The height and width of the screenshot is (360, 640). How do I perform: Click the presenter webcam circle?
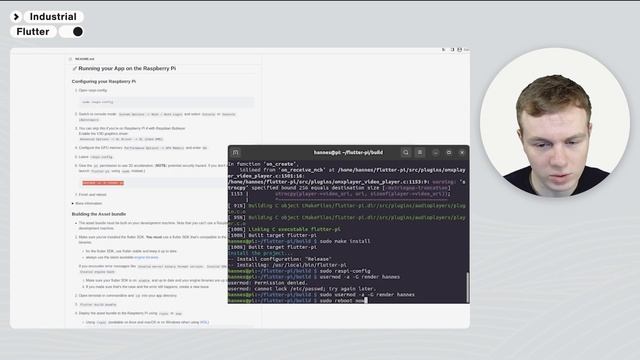pyautogui.click(x=555, y=122)
